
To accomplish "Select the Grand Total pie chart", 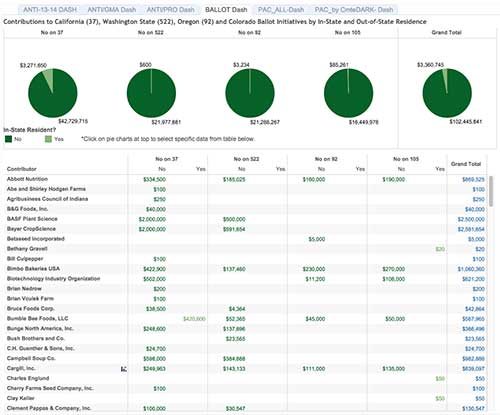I will click(447, 93).
